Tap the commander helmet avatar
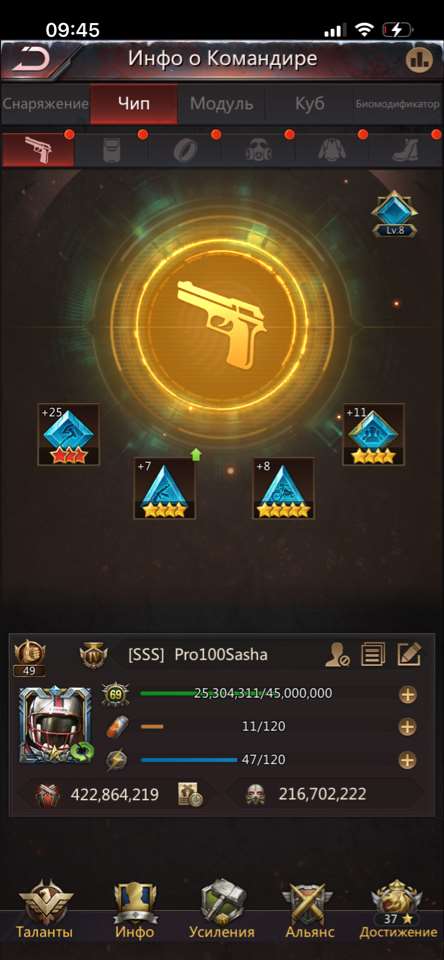The height and width of the screenshot is (960, 444). (56, 725)
